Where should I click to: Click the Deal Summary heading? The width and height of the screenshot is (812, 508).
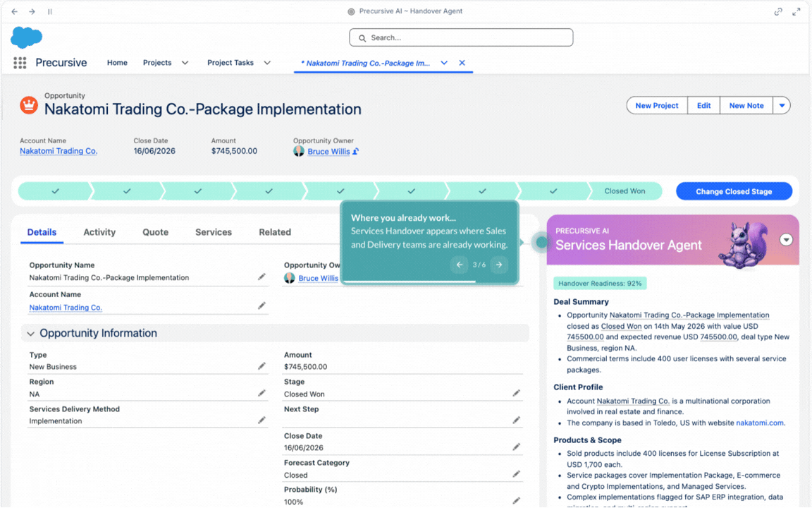pyautogui.click(x=581, y=302)
